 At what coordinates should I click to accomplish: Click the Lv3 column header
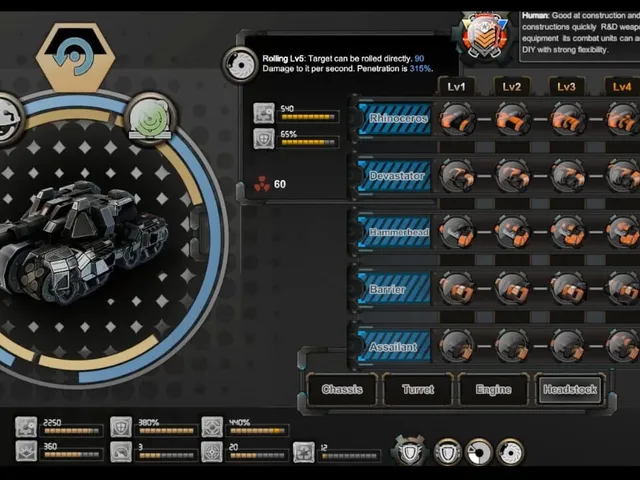pyautogui.click(x=567, y=87)
